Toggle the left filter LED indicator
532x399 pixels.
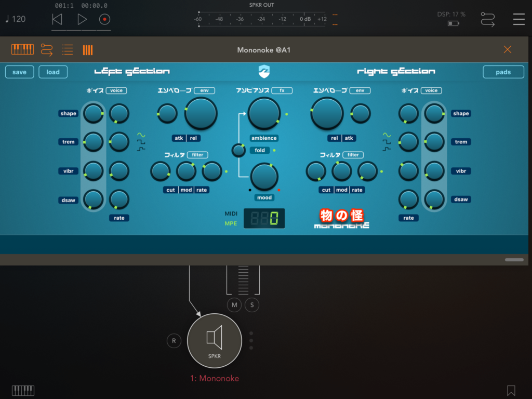point(227,171)
